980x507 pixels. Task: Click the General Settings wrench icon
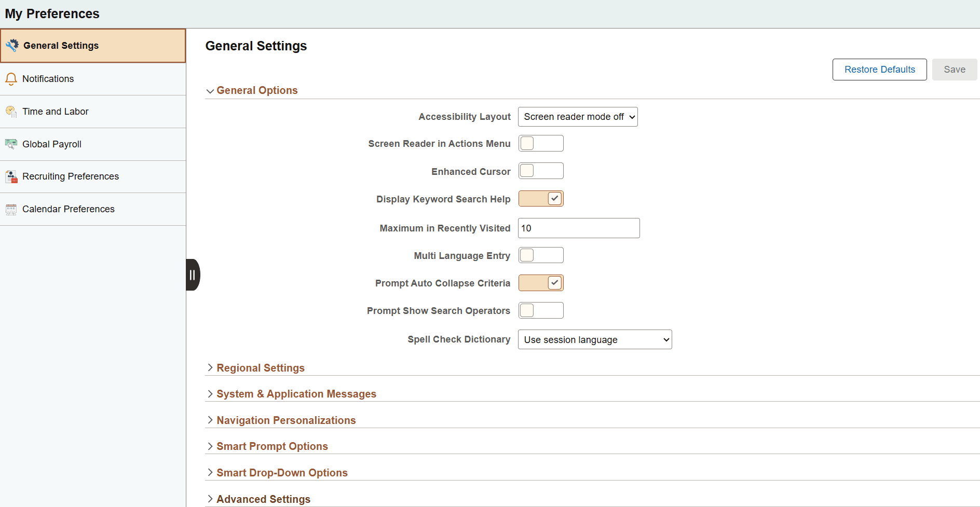coord(12,45)
